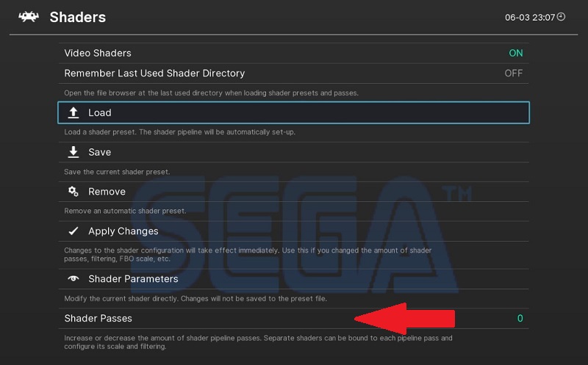Click the upload arrow icon beside Load

point(73,112)
